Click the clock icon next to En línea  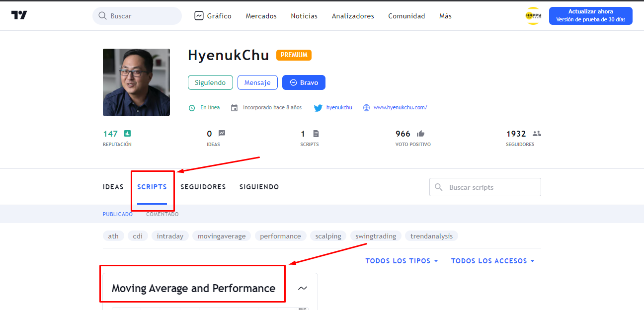click(192, 108)
